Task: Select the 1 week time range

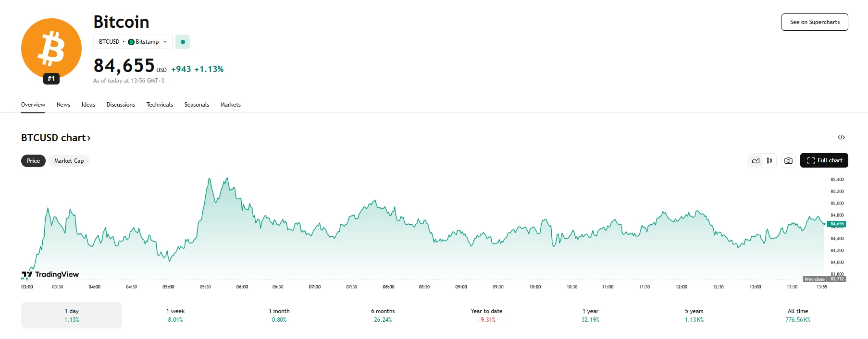Action: [175, 315]
